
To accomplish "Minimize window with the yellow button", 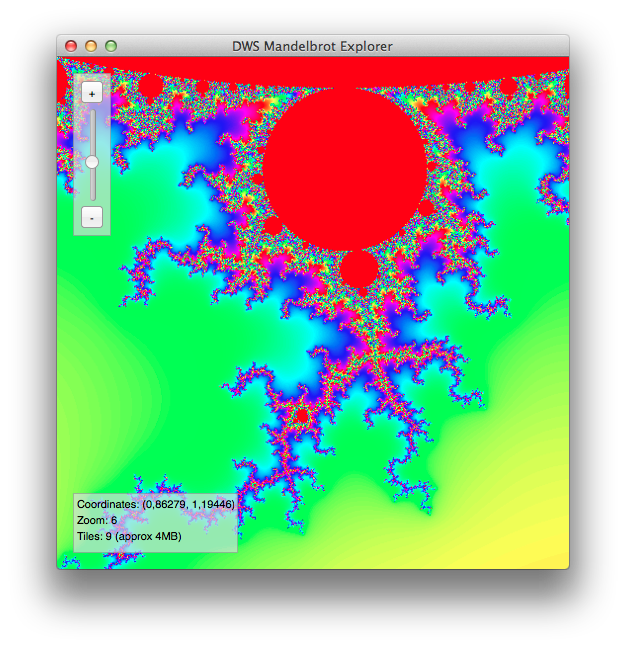I will 91,46.
